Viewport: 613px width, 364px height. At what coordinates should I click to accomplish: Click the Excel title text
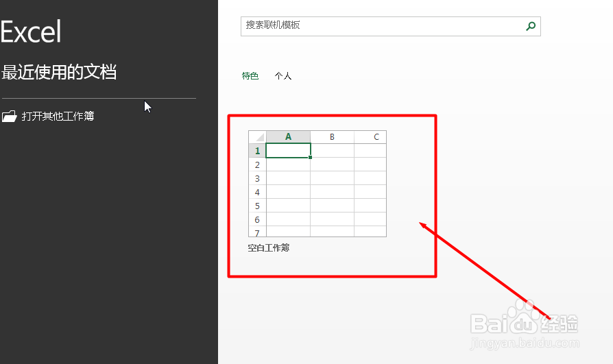(x=30, y=32)
